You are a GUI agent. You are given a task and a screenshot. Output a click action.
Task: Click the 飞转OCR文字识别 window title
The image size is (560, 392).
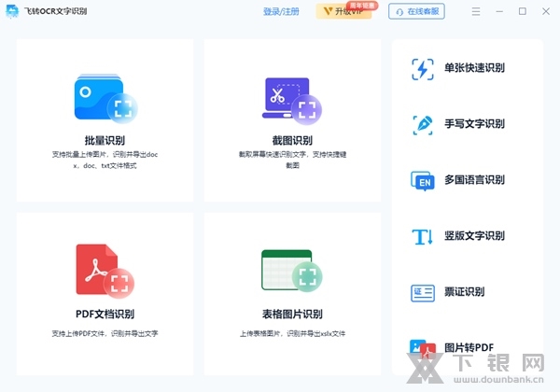coord(56,11)
